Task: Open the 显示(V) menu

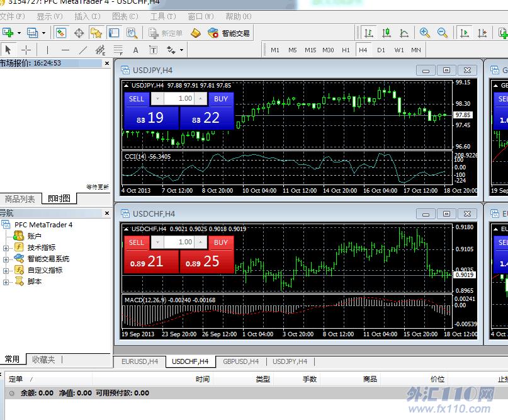Action: click(50, 16)
